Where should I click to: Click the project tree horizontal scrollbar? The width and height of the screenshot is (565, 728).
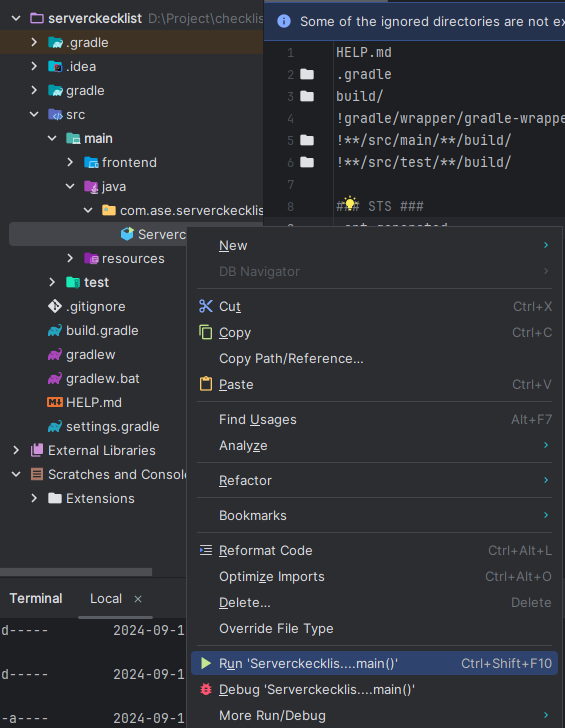pos(76,572)
